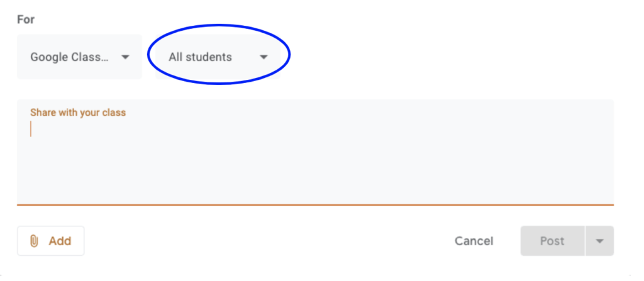Place cursor at the blinking text caret
The image size is (644, 281).
coord(31,129)
